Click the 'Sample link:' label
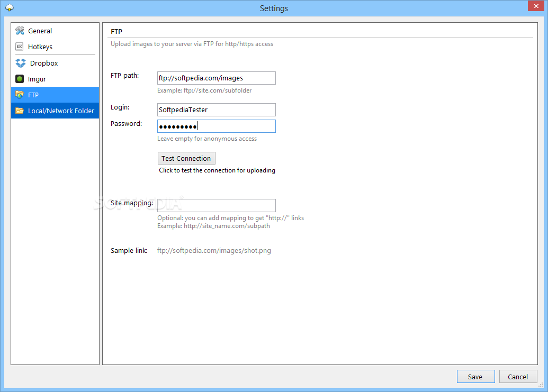 129,250
